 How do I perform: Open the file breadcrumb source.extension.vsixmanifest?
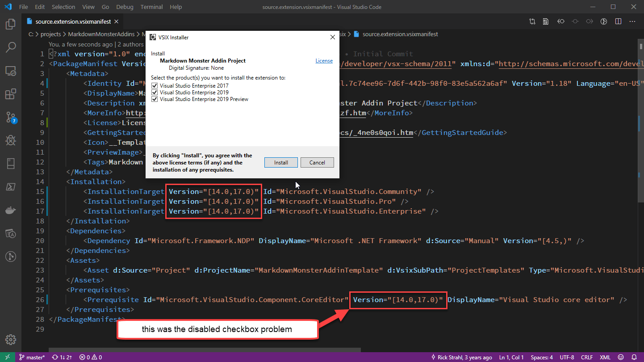(400, 34)
